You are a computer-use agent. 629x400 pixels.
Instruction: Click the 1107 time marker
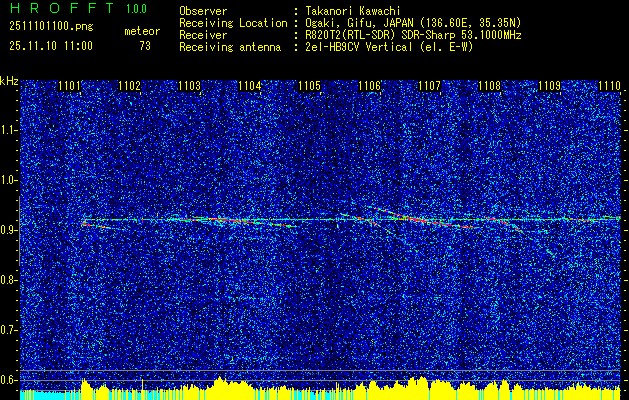430,86
